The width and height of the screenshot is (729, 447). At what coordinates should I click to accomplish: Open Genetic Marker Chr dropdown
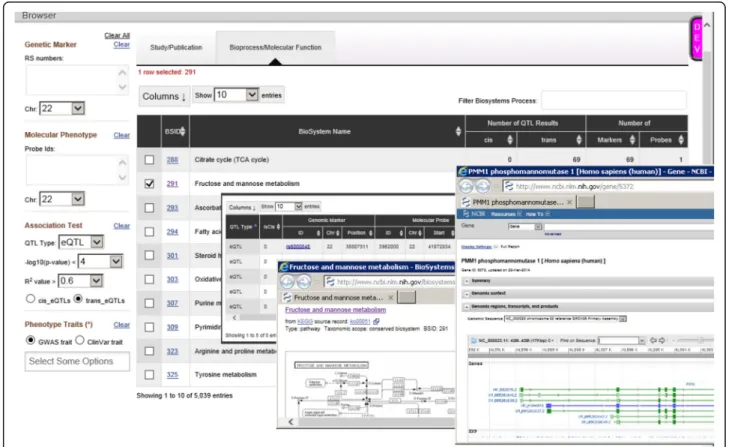pos(62,109)
